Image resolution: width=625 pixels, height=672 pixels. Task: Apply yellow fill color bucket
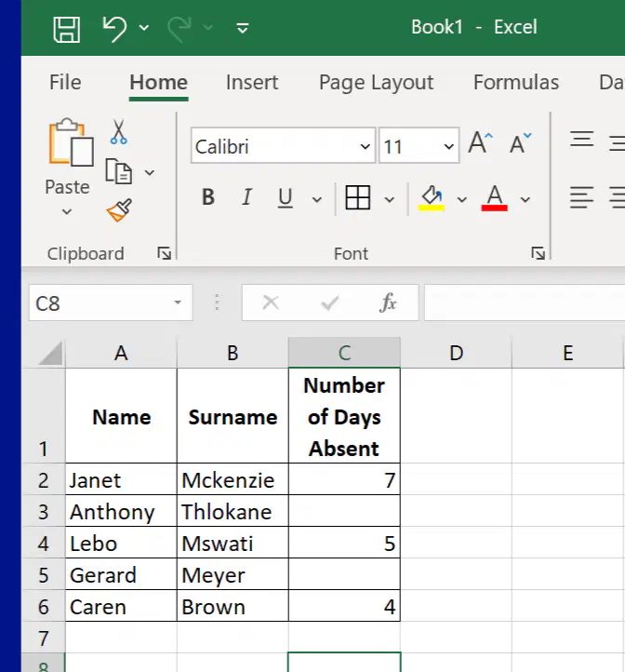click(x=432, y=198)
